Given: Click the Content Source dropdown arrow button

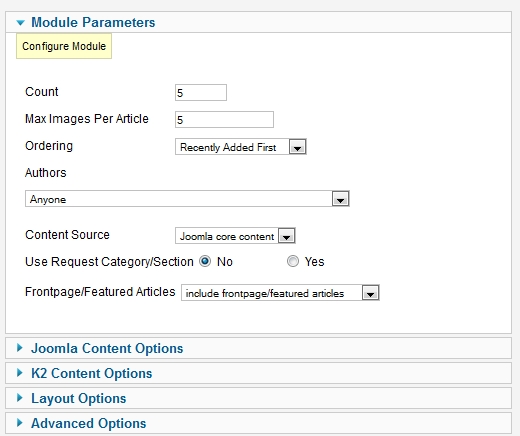Looking at the screenshot, I should point(287,236).
